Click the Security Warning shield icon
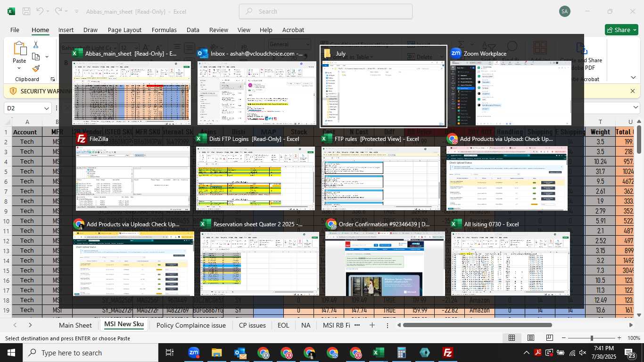Viewport: 644px width, 362px height. coord(13,91)
